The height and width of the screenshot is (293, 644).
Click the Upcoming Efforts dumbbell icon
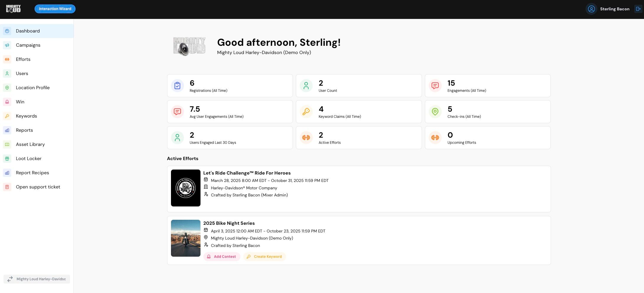point(435,138)
